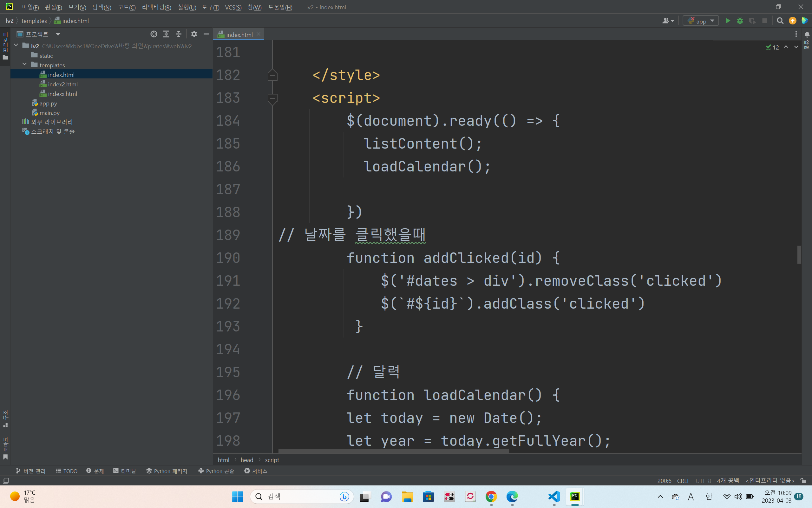Click the script breadcrumb in editor footer
Viewport: 812px width, 508px height.
pyautogui.click(x=272, y=460)
